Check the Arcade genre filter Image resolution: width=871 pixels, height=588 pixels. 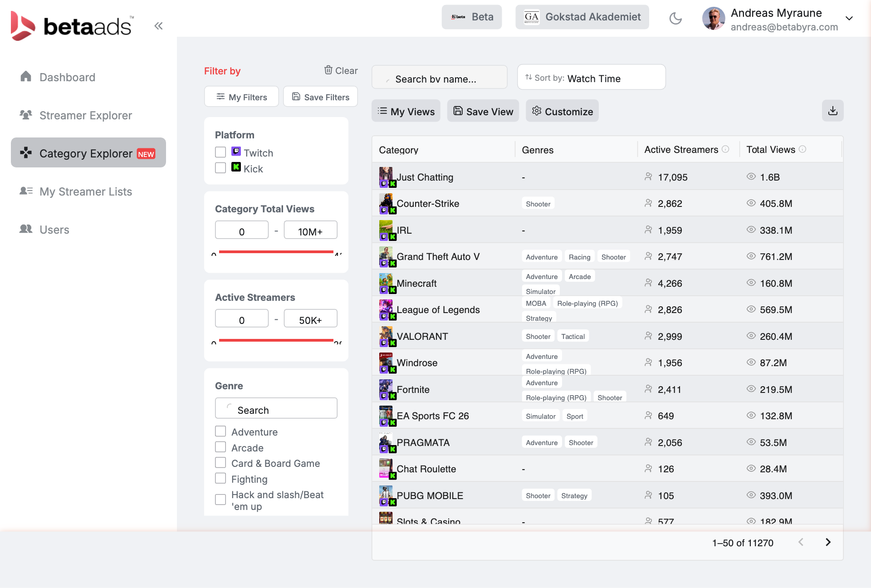220,447
